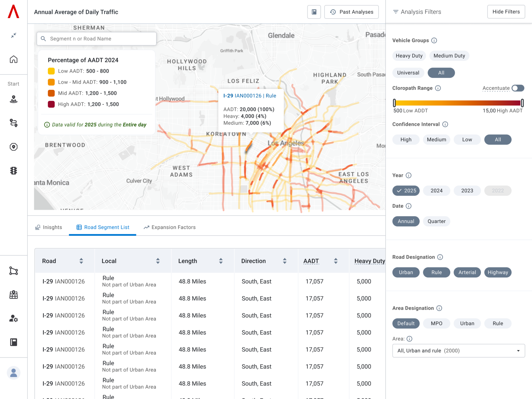Sort table by AADT column arrows
The image size is (532, 399).
click(336, 261)
